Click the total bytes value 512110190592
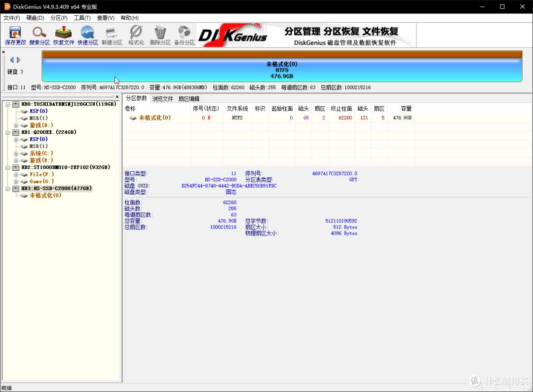 [341, 221]
